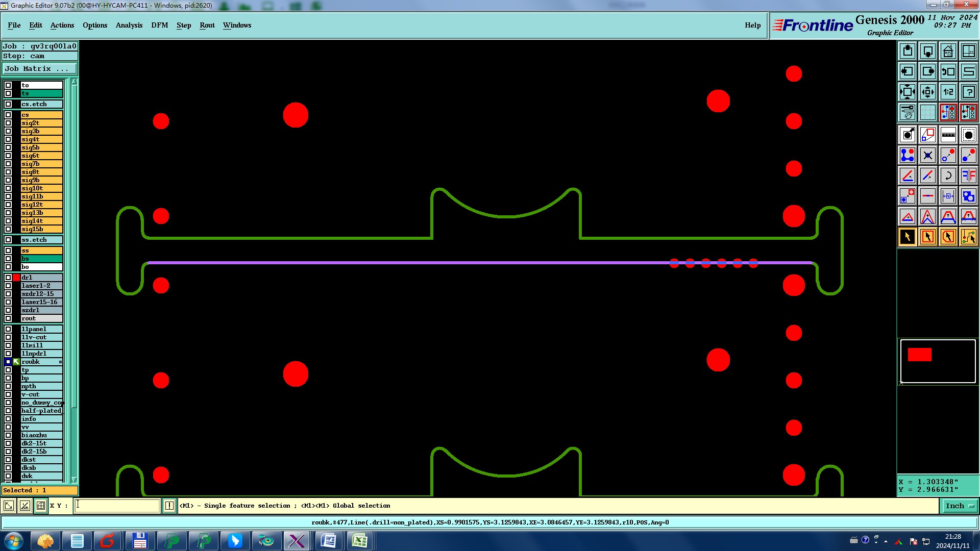The image size is (980, 551).
Task: Click the net selection pointer icon
Action: tap(968, 237)
